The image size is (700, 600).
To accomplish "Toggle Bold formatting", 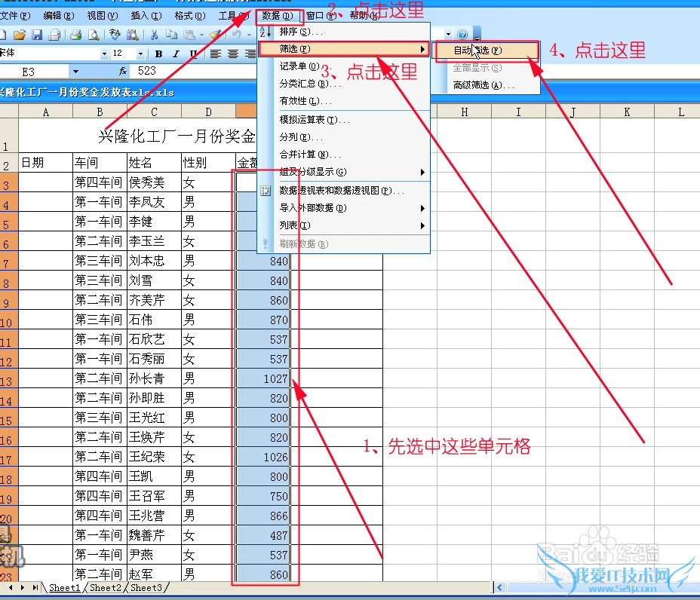I will click(x=158, y=54).
